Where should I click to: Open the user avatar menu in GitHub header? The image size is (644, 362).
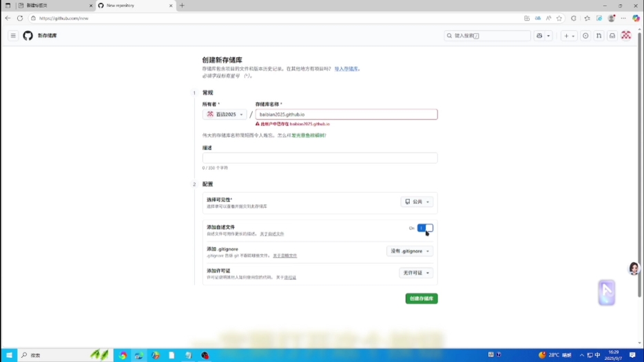click(x=626, y=36)
